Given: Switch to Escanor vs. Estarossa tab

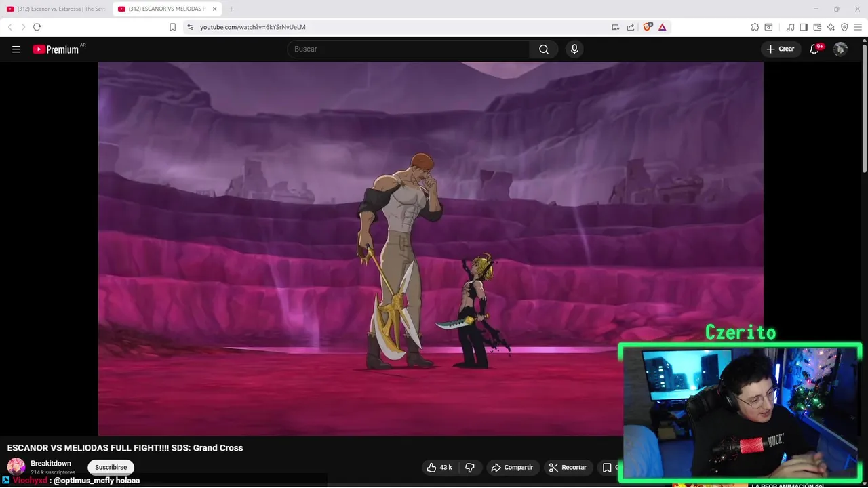Looking at the screenshot, I should click(56, 9).
